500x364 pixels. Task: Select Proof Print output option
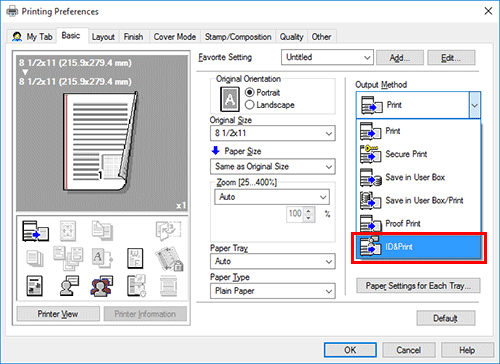pos(419,224)
